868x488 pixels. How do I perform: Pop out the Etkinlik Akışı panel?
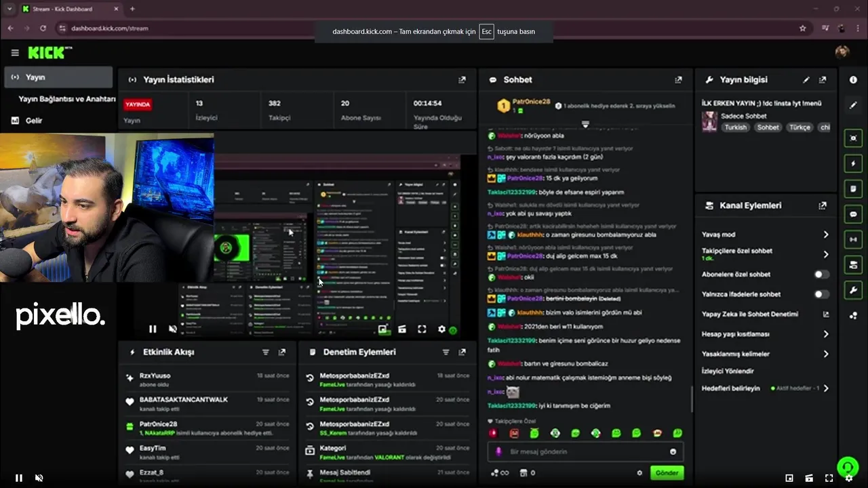(x=282, y=352)
